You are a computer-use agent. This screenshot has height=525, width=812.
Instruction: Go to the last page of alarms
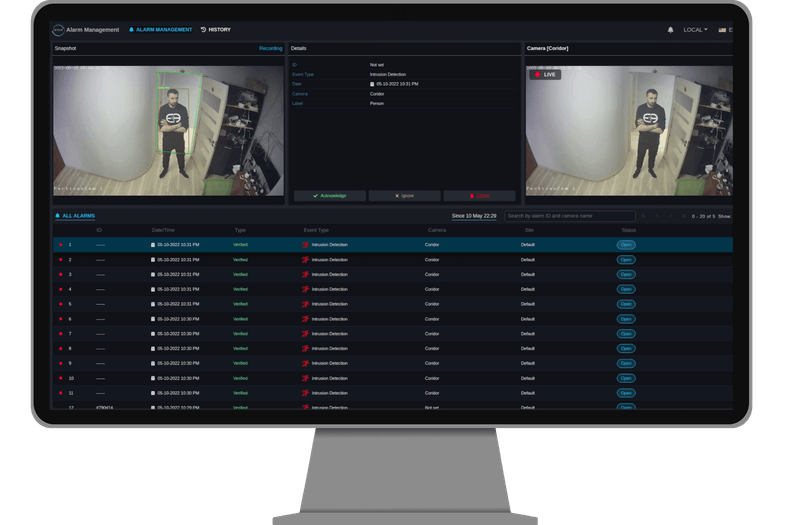point(684,216)
